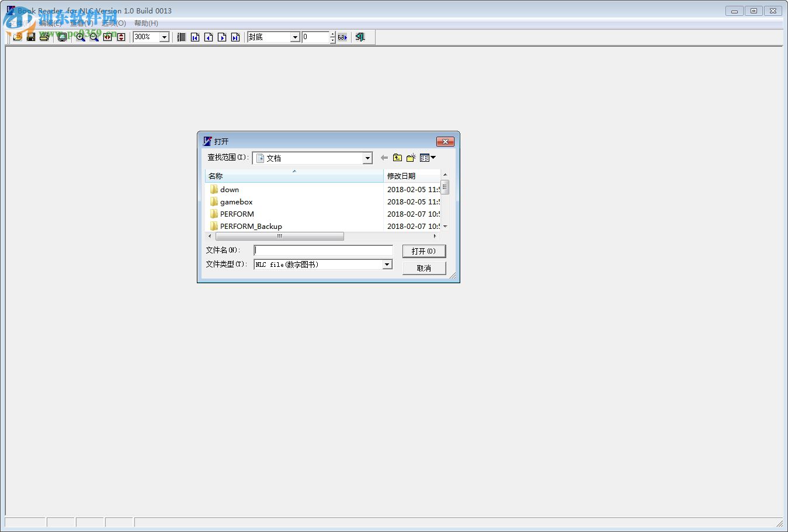Select the down folder
788x532 pixels.
tap(230, 189)
